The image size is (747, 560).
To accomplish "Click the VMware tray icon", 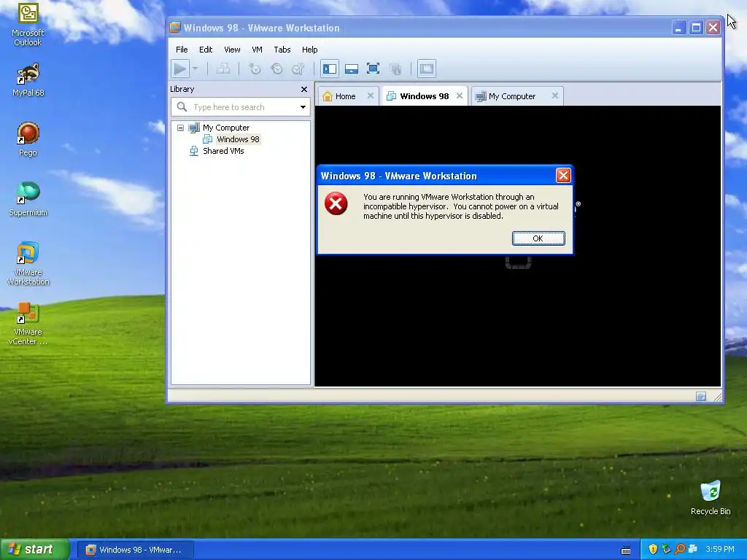I will [693, 549].
